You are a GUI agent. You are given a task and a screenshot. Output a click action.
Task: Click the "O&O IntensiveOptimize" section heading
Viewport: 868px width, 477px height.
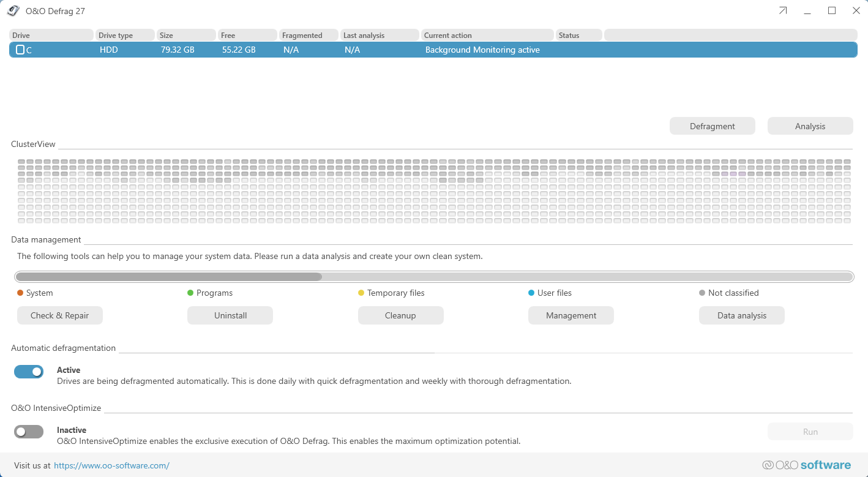coord(56,408)
